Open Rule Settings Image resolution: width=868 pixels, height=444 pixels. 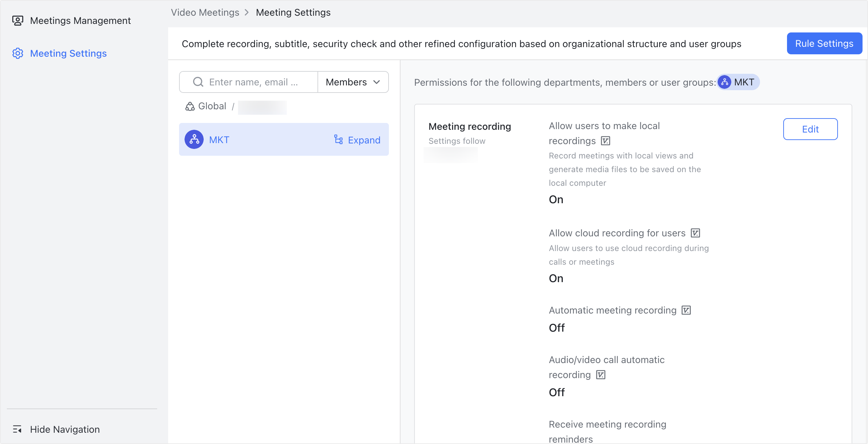point(824,43)
